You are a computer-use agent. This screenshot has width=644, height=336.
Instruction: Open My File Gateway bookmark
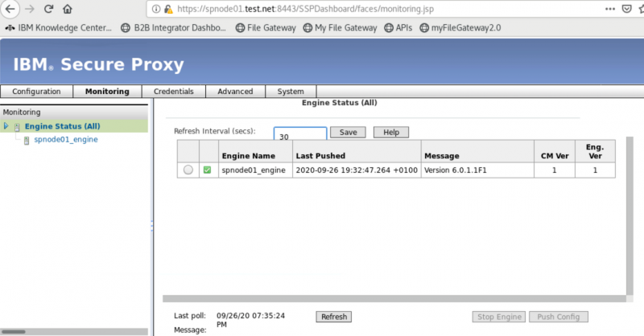tap(340, 28)
